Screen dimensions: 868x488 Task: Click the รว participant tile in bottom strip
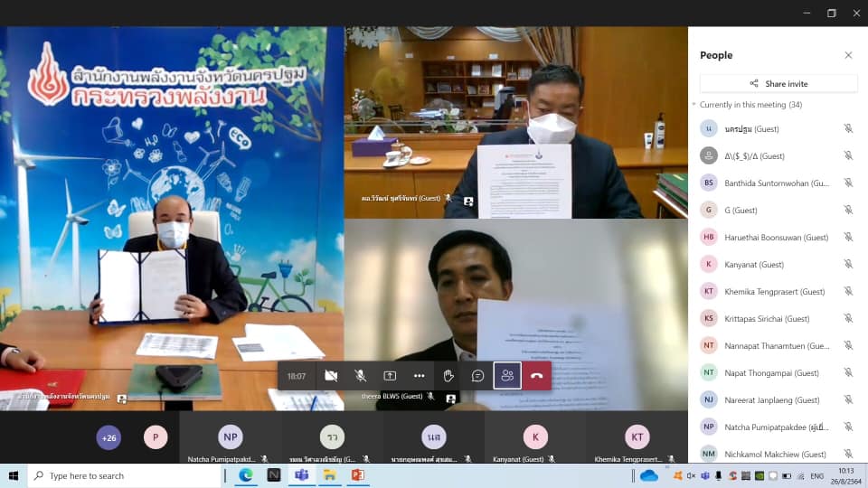coord(332,437)
